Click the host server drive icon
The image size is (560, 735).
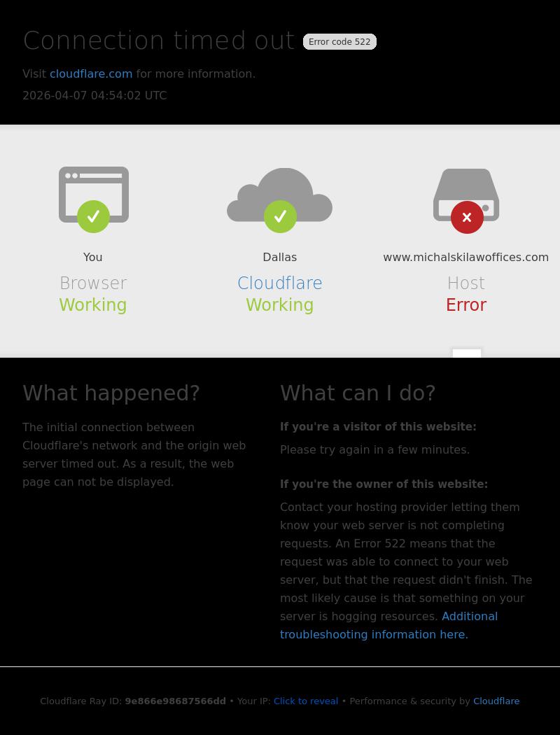466,195
